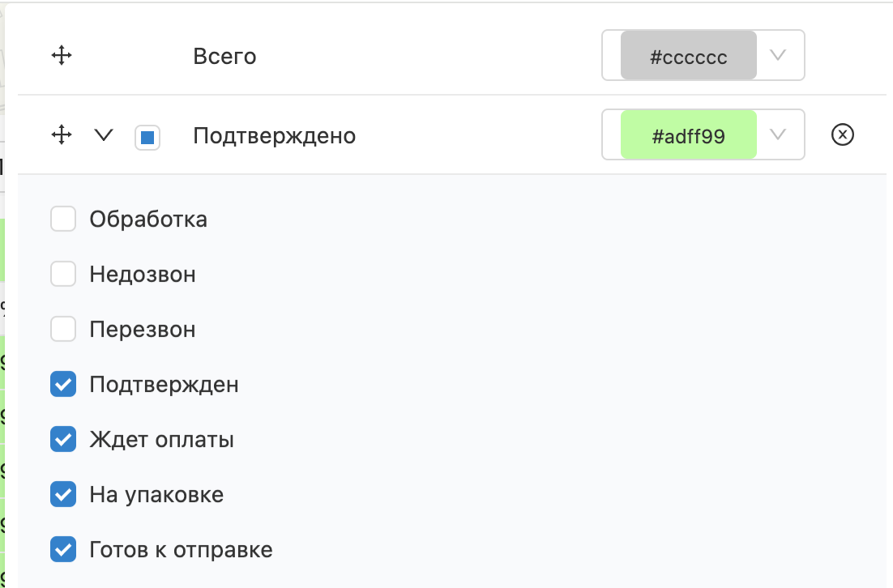Screen dimensions: 893x588
Task: Click the move handle icon for Всего row
Action: tap(62, 56)
